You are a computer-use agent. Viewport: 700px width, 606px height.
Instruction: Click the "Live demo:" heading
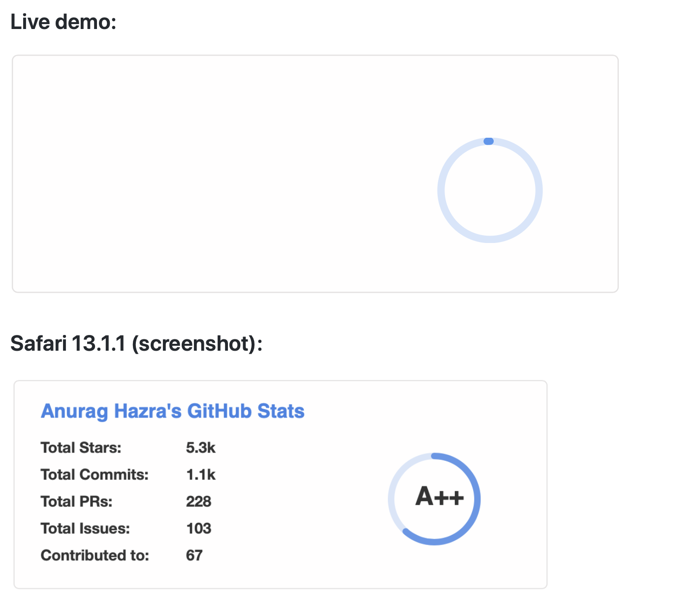(x=64, y=22)
